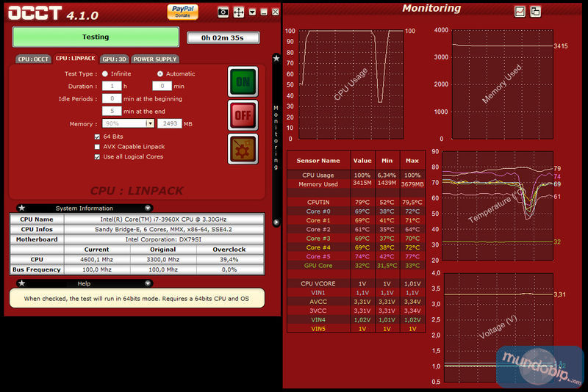Switch to the CPU : OCCT tab
Viewport: 588px width, 392px height.
tap(33, 59)
